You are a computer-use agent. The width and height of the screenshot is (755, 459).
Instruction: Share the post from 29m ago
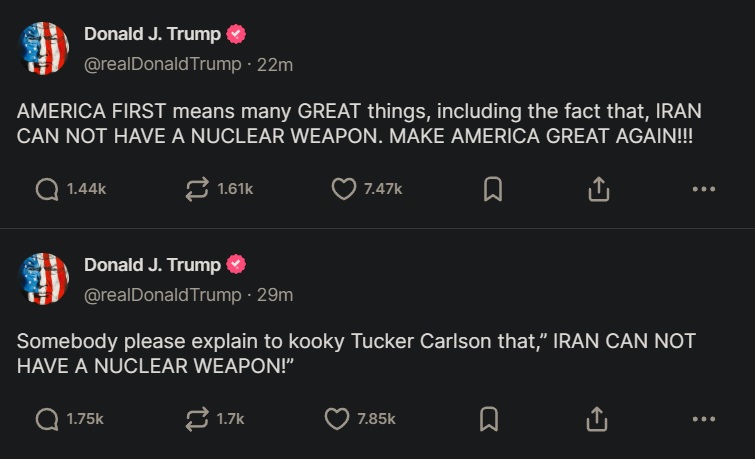click(598, 419)
